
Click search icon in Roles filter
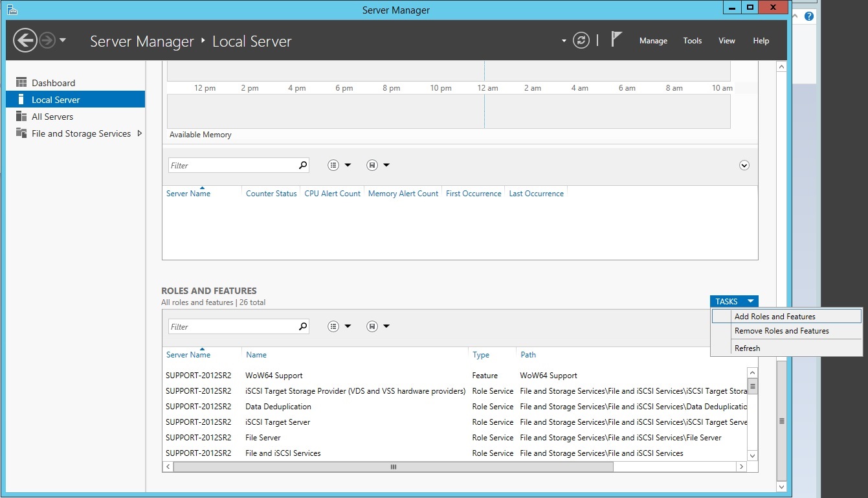click(x=302, y=326)
